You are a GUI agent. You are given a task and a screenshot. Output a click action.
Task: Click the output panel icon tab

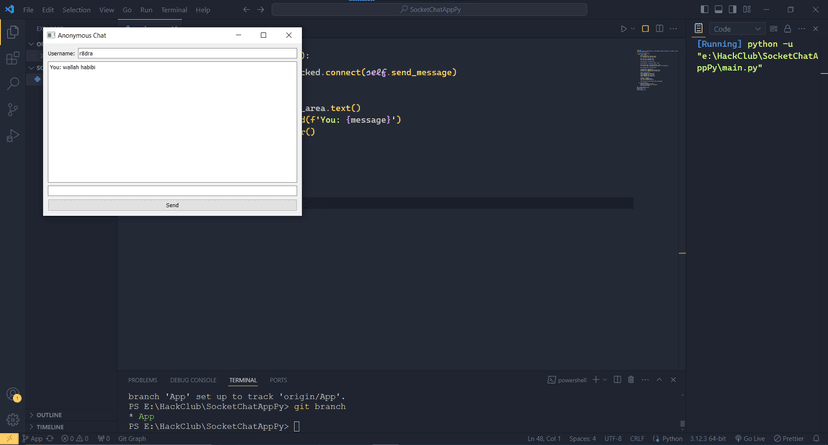pyautogui.click(x=699, y=29)
